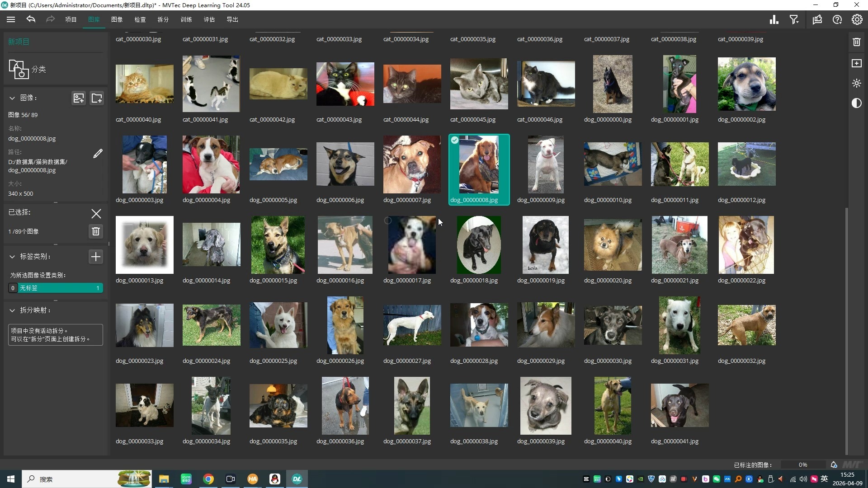This screenshot has width=868, height=488.
Task: Open the statistics bar chart icon
Action: [x=774, y=19]
